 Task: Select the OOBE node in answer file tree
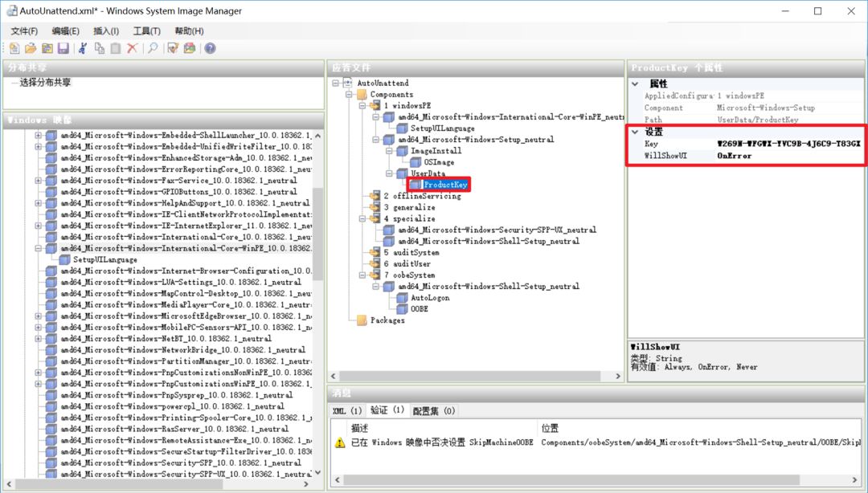[419, 309]
